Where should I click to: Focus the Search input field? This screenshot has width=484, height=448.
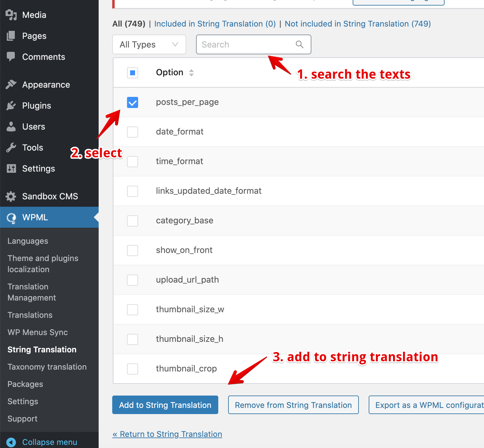tap(253, 44)
